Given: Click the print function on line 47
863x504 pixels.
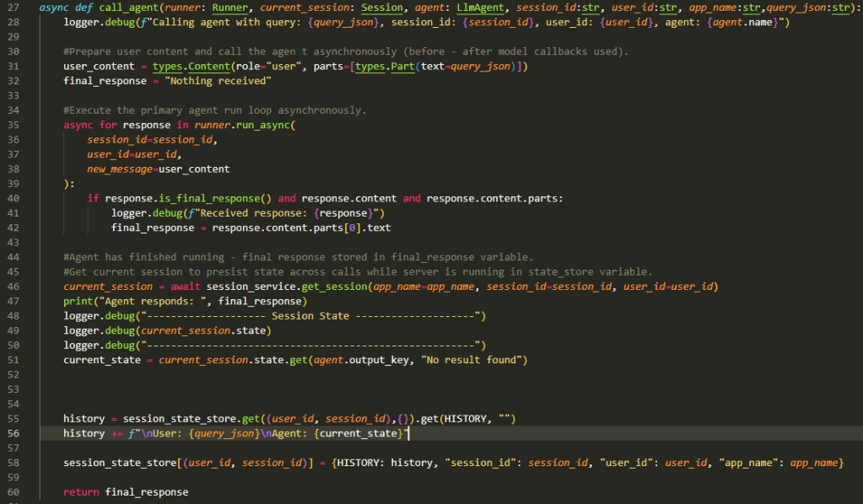Looking at the screenshot, I should tap(78, 301).
